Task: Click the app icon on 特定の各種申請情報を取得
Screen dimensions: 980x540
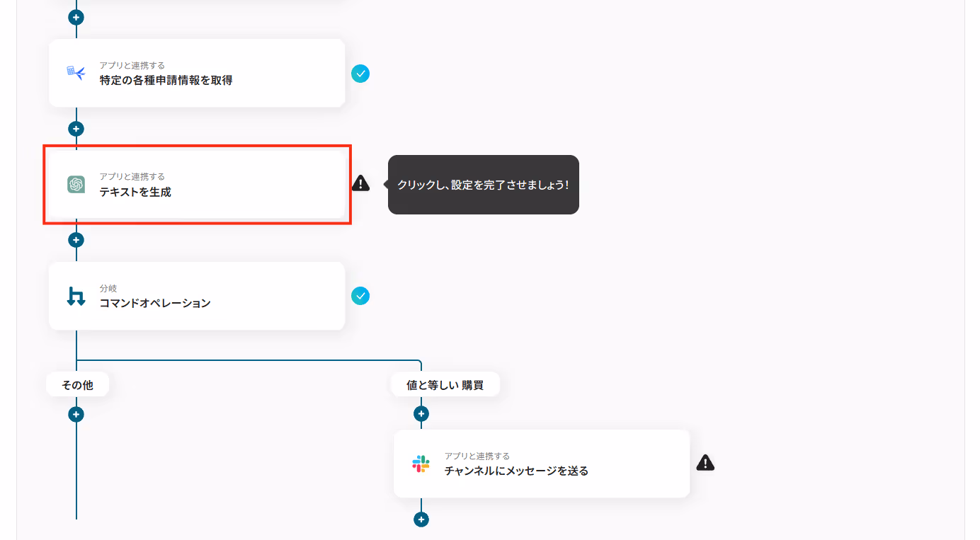Action: point(76,73)
